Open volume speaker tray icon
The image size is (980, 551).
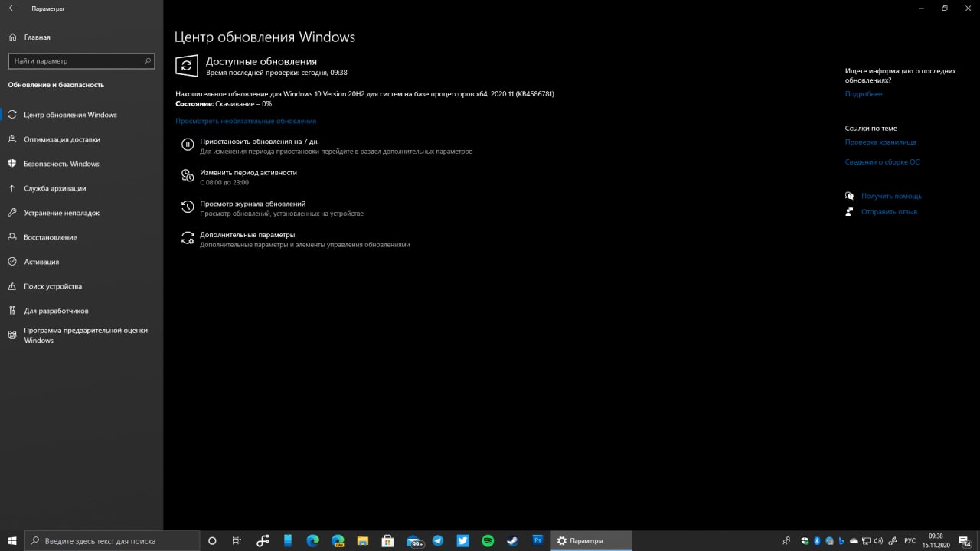point(878,540)
